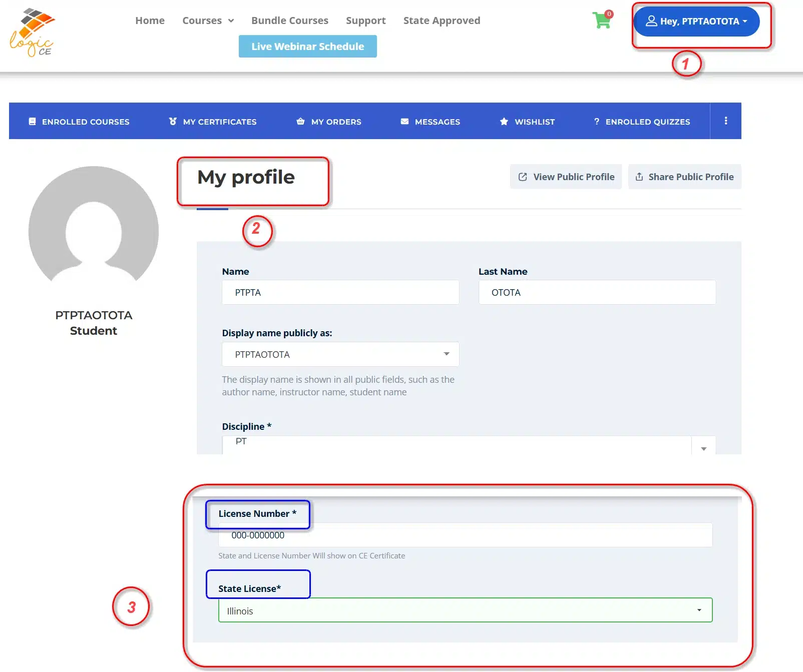Go to My Certificates tab
Viewport: 803px width, 672px height.
213,122
